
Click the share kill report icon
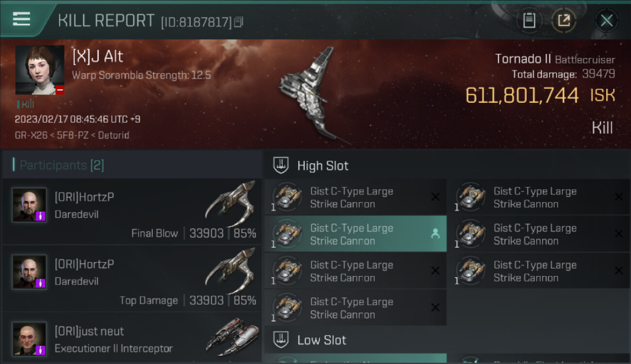(x=564, y=20)
